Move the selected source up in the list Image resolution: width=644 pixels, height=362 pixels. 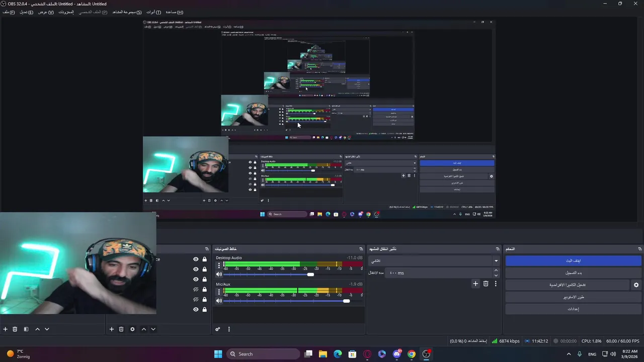click(144, 329)
